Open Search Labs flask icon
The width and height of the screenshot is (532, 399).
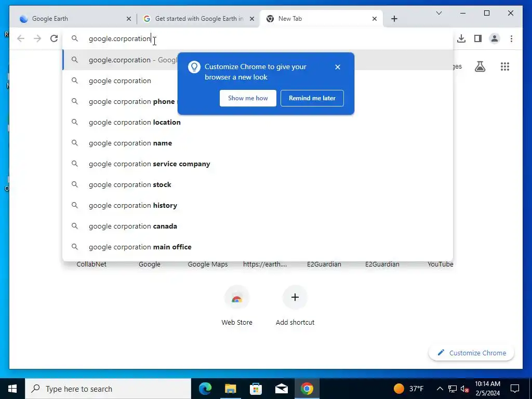480,66
